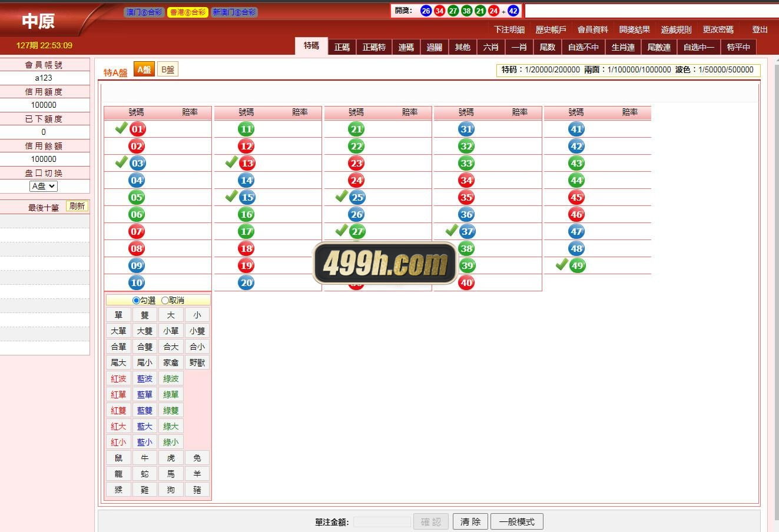Open the 生肖連 tab
Image resolution: width=779 pixels, height=532 pixels.
[624, 47]
